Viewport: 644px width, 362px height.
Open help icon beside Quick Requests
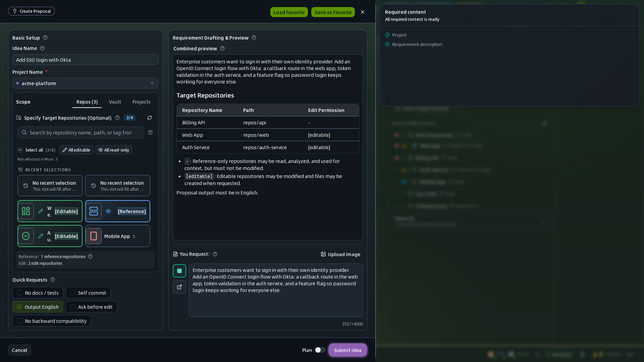pyautogui.click(x=53, y=280)
